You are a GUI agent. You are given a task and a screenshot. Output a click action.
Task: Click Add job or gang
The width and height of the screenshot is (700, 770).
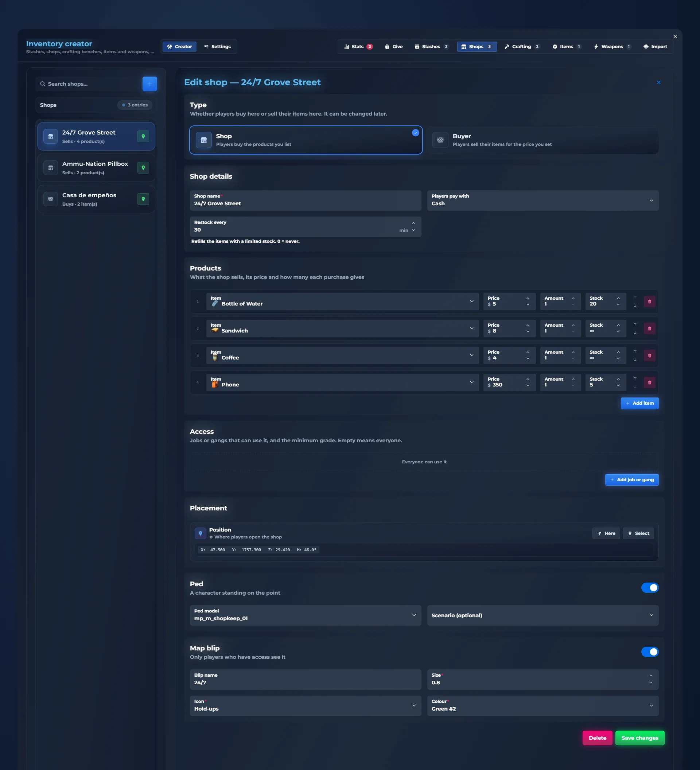coord(632,480)
